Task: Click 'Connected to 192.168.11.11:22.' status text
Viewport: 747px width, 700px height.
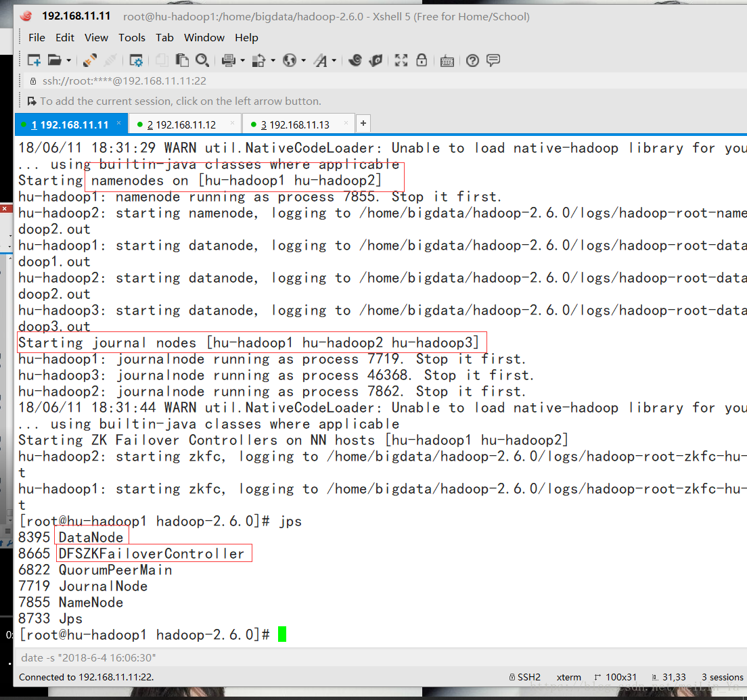Action: [86, 677]
